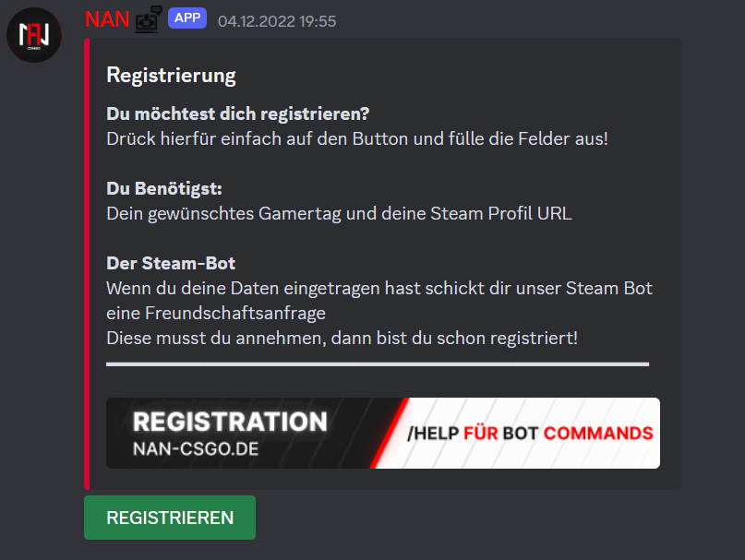Open the Registration banner image
This screenshot has width=745, height=560.
pyautogui.click(x=383, y=434)
